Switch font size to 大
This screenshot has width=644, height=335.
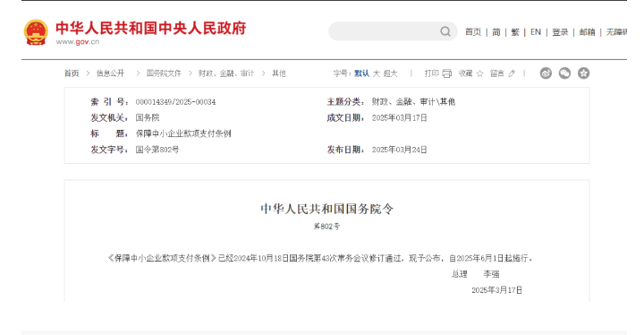click(x=376, y=73)
